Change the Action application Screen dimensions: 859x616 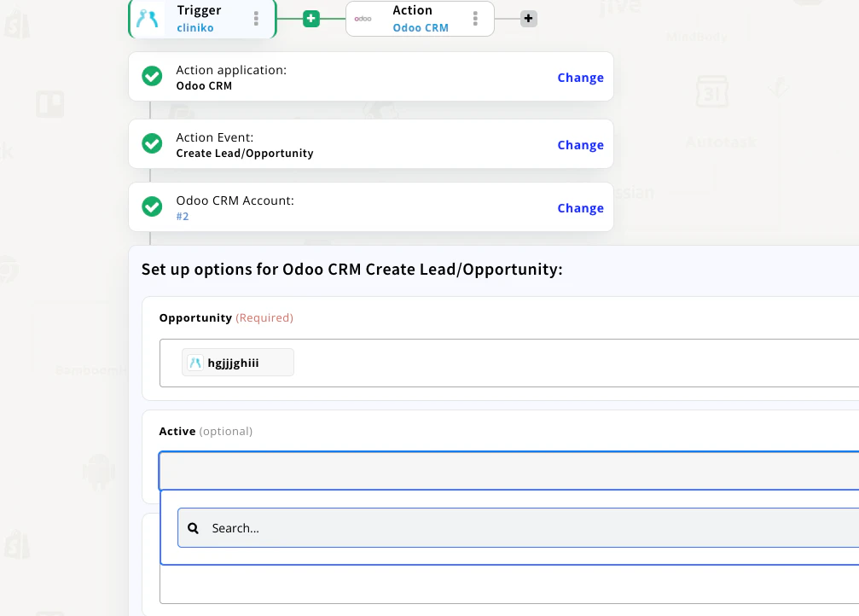[x=581, y=78]
